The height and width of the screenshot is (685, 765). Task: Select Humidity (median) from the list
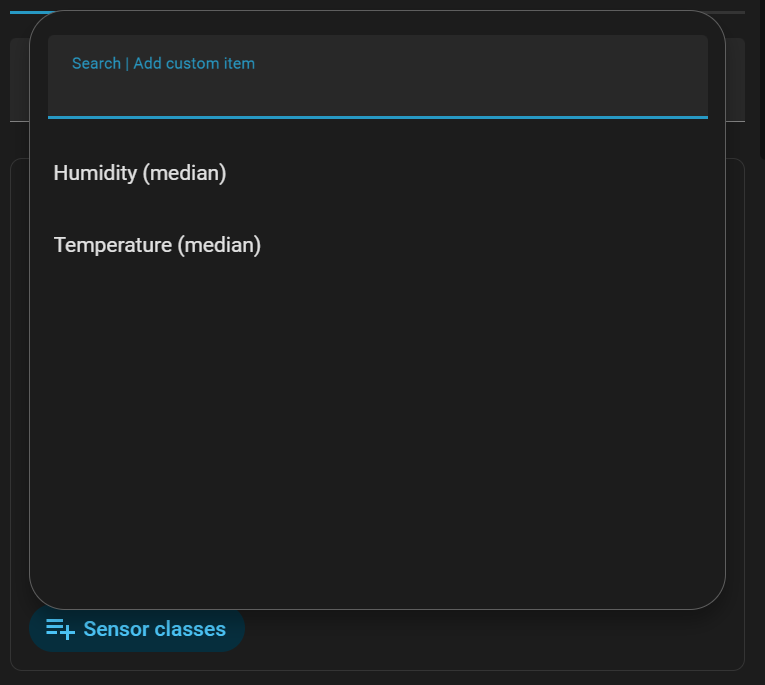140,173
